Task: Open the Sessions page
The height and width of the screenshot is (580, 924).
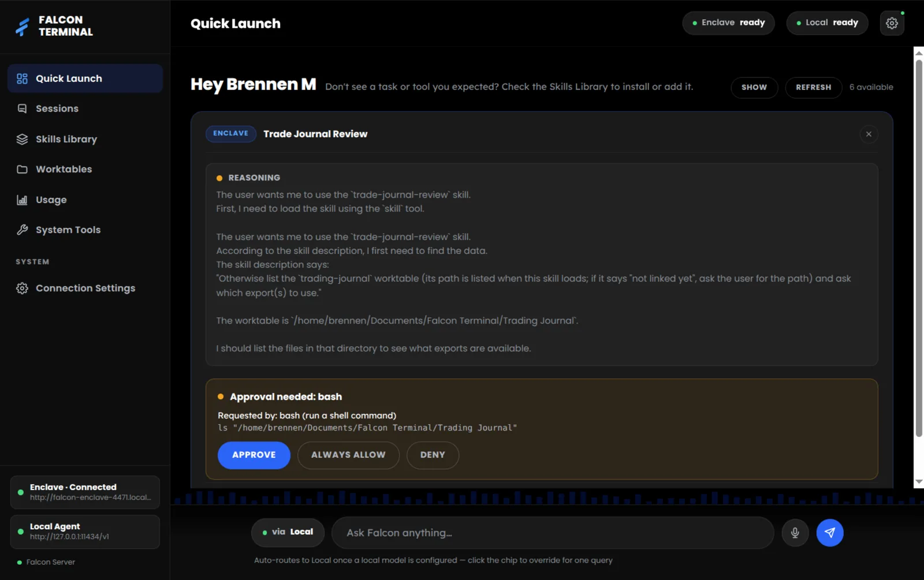Action: click(x=85, y=108)
